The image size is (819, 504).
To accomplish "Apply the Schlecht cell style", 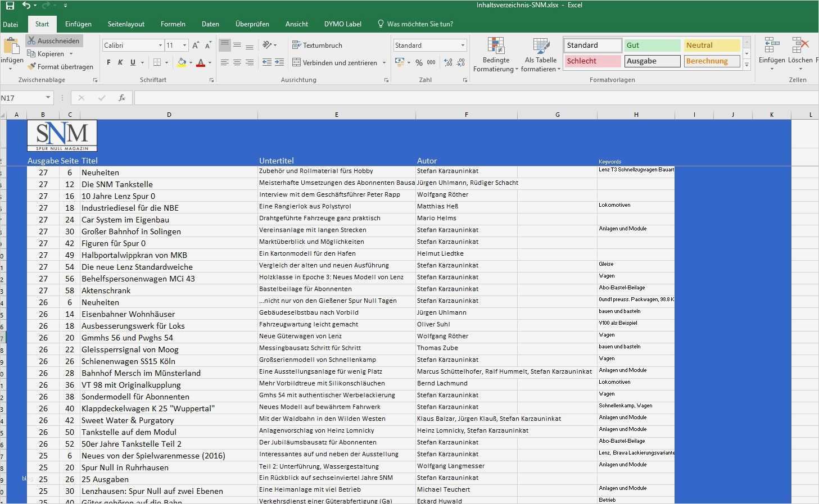I will tap(592, 61).
